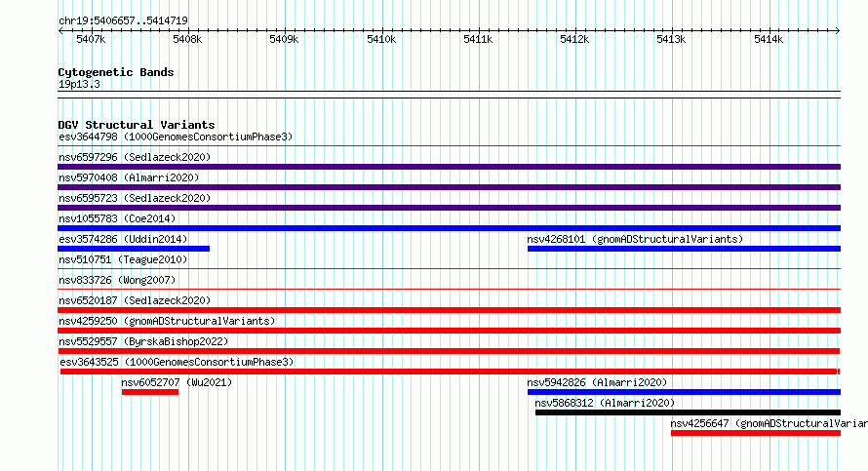
Task: Click the red bar for nsv6520187
Action: [449, 310]
